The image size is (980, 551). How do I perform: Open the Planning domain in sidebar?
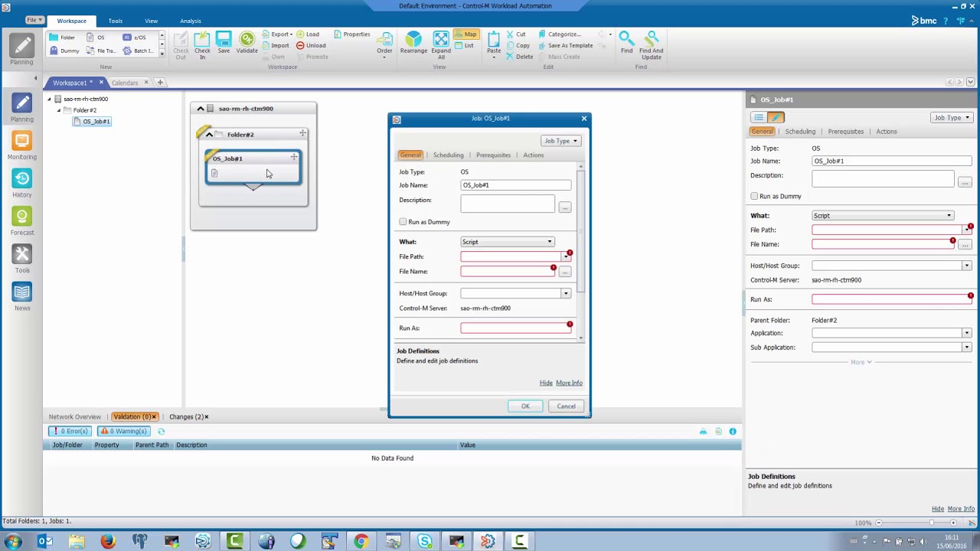21,107
